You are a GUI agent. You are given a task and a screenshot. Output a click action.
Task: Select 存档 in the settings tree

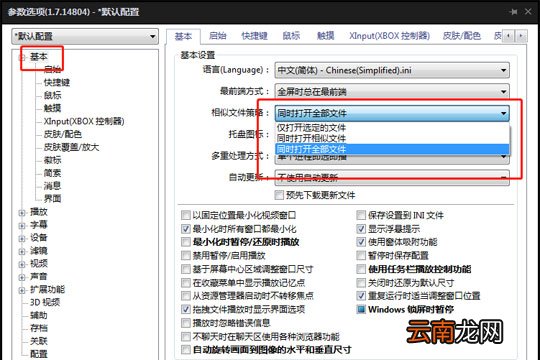[39, 328]
